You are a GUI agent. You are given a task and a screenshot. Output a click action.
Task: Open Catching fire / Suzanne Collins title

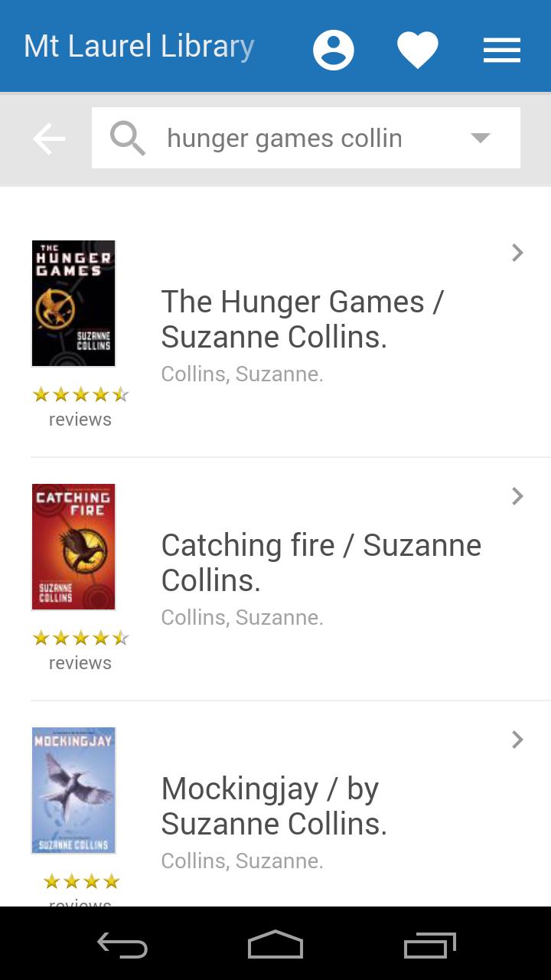tap(321, 563)
